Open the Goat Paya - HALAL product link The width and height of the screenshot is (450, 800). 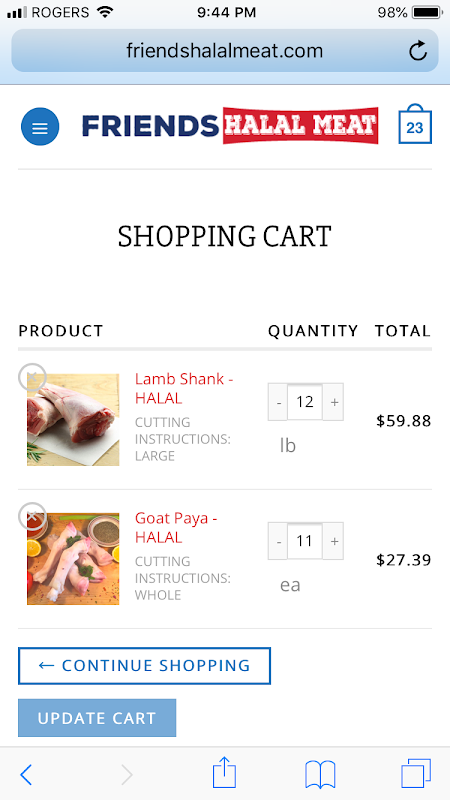coord(176,527)
